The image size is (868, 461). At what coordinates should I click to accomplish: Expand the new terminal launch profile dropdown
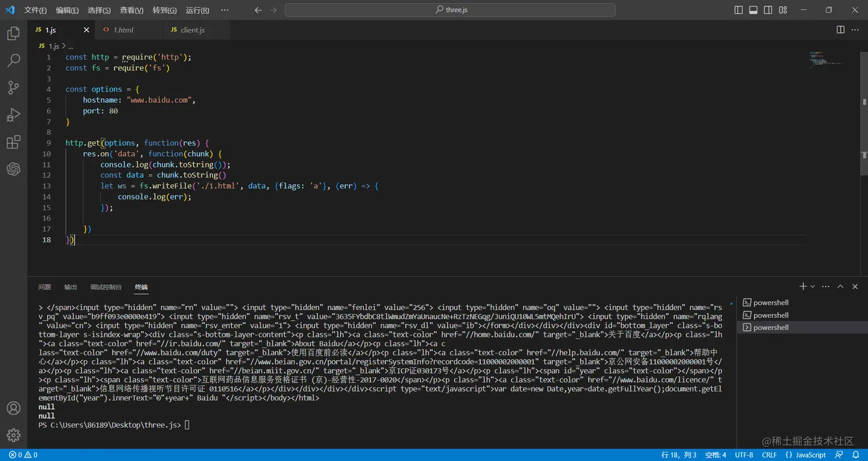812,286
